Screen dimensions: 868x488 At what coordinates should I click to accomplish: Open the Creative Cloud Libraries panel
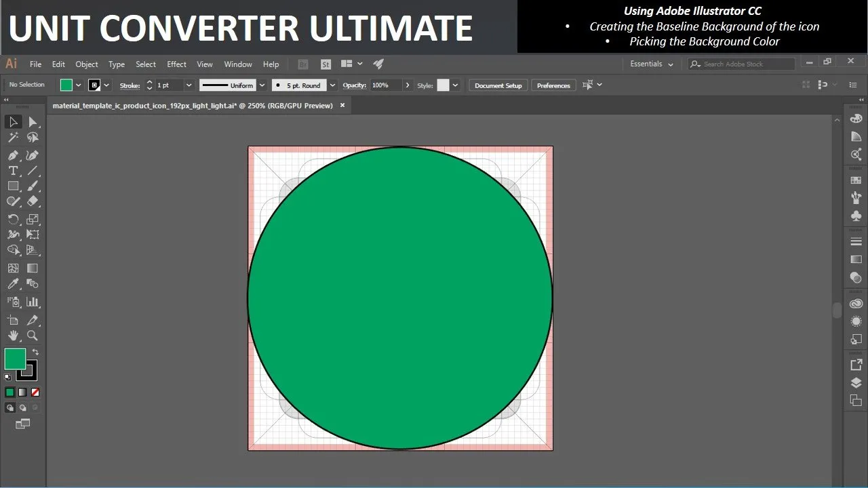click(x=856, y=304)
